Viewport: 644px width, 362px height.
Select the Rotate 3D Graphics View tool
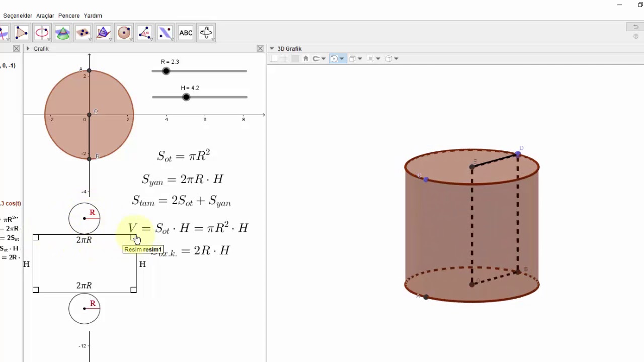206,33
